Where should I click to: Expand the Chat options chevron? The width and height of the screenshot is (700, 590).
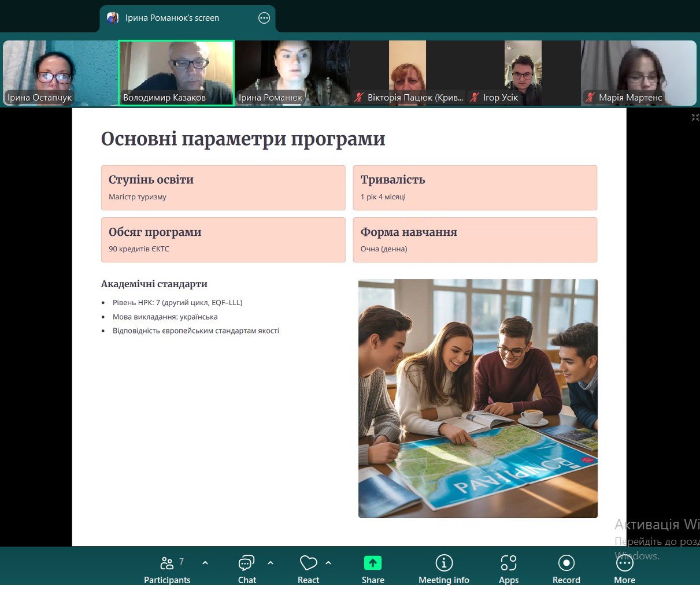[271, 563]
